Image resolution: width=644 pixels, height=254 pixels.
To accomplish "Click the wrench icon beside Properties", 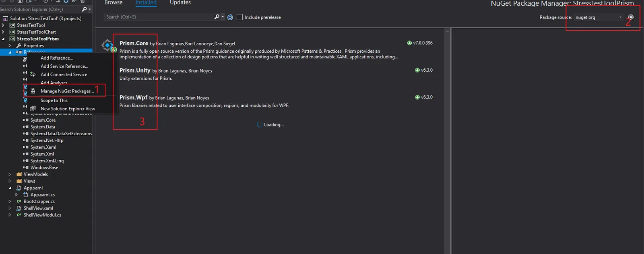I will click(19, 45).
